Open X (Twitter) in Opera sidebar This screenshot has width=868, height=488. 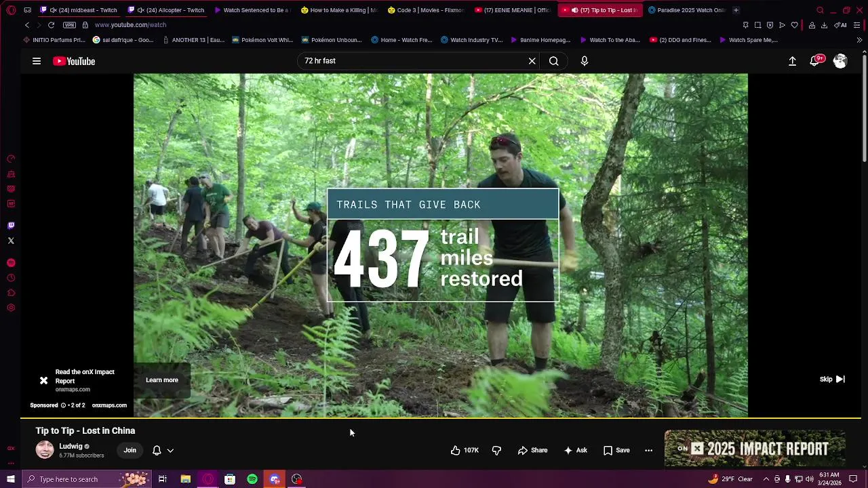tap(11, 241)
